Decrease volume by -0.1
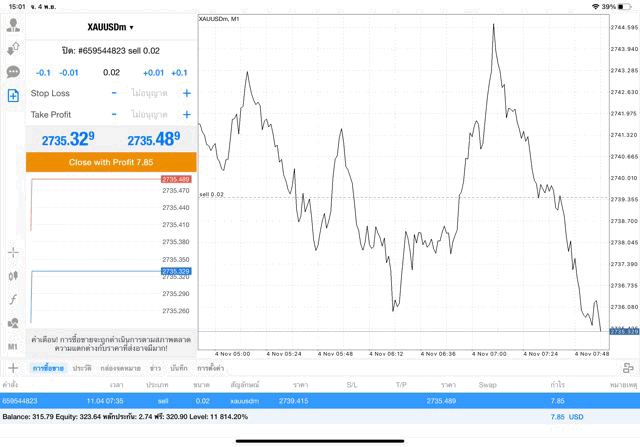 tap(43, 72)
